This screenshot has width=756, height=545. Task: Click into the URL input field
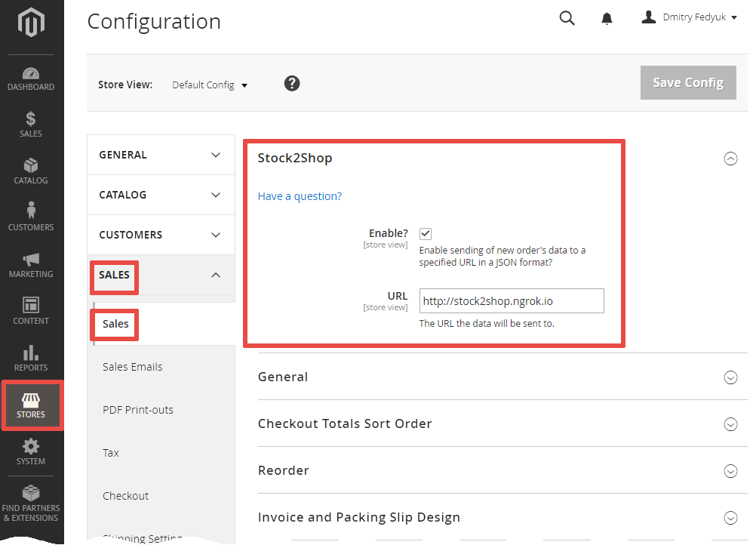[x=512, y=301]
